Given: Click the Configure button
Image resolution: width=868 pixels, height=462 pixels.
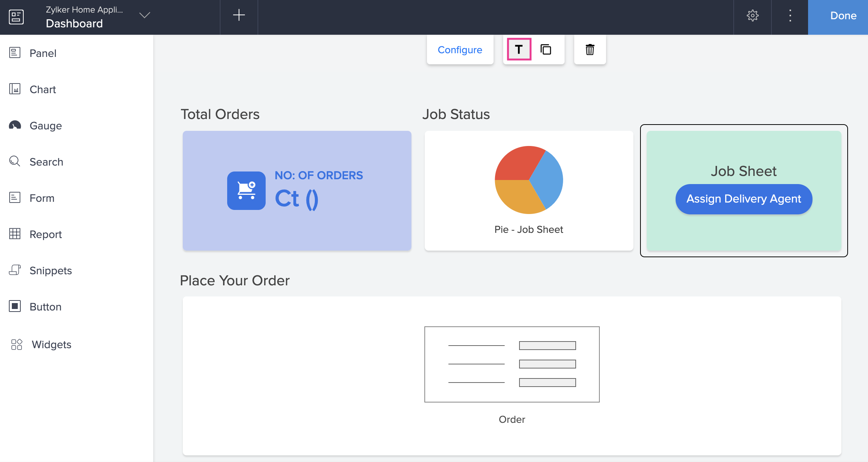Looking at the screenshot, I should [x=460, y=50].
